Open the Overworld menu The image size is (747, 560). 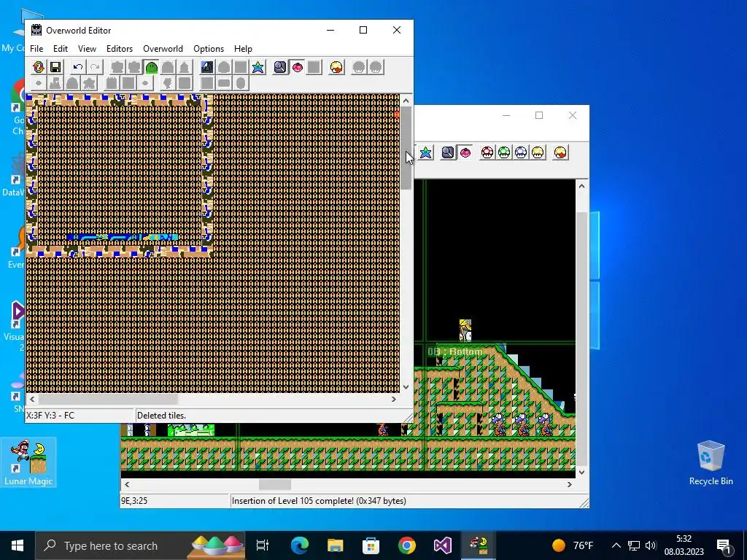(x=163, y=49)
